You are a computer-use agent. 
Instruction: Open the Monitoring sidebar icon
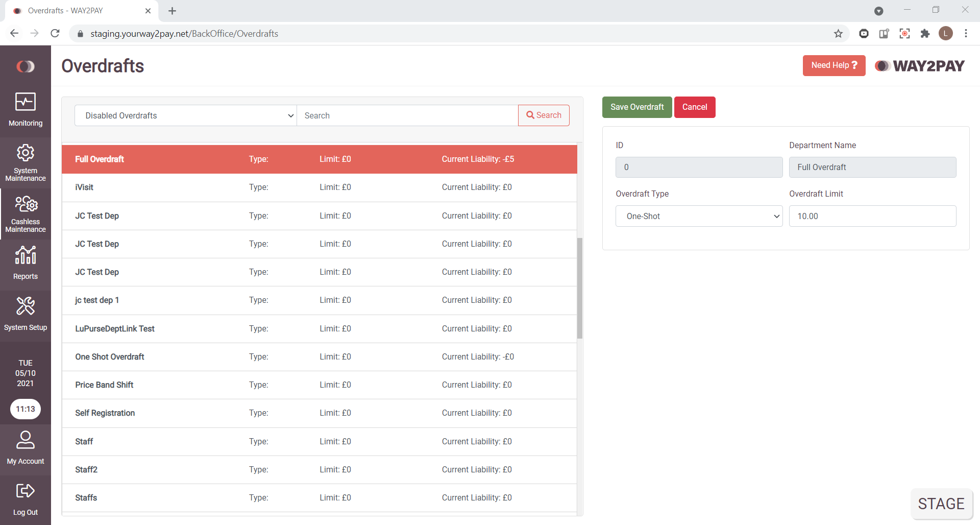(x=26, y=102)
